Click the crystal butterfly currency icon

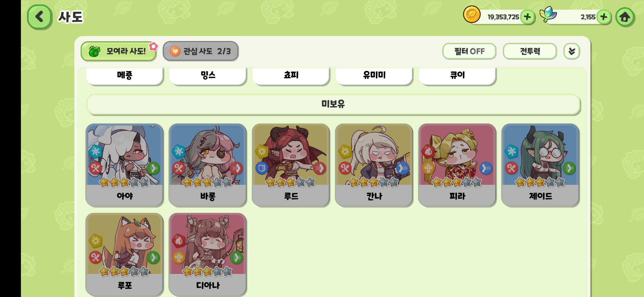[x=548, y=14]
